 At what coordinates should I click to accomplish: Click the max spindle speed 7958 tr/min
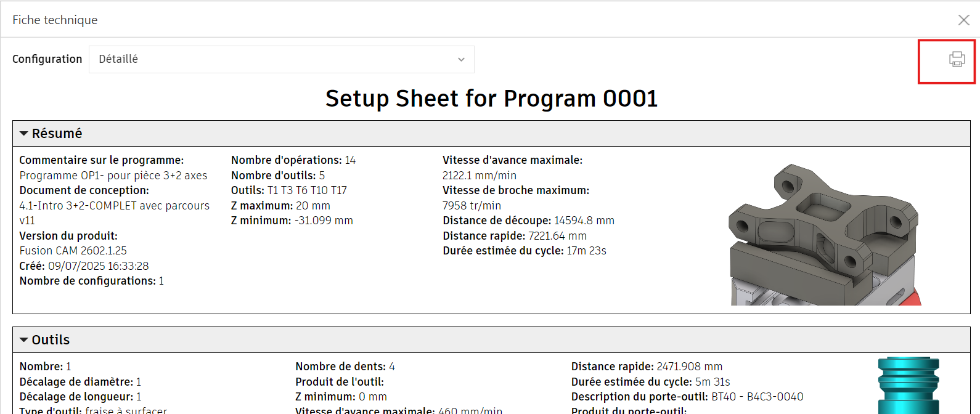[x=472, y=206]
